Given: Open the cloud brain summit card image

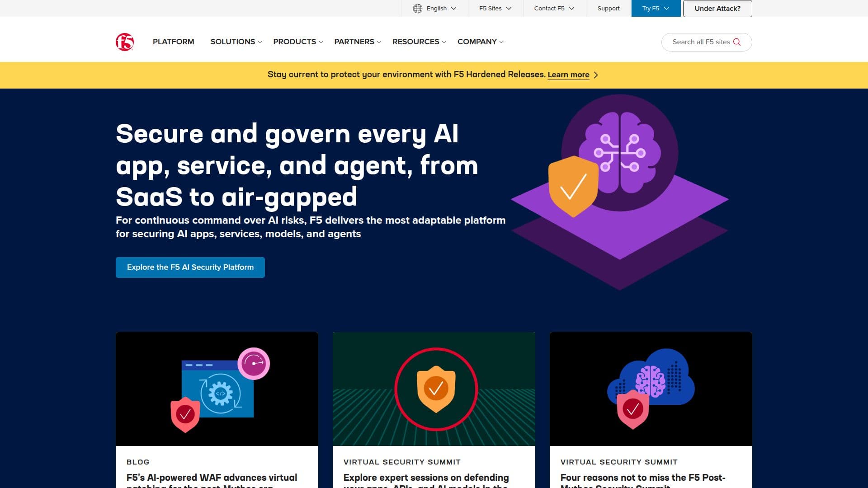Looking at the screenshot, I should click(x=651, y=389).
